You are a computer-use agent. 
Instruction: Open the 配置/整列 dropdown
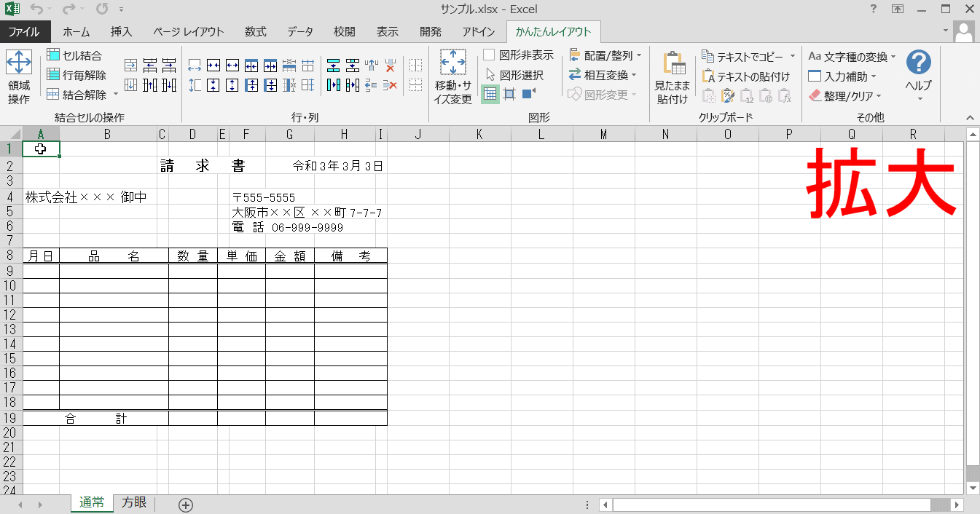(605, 55)
